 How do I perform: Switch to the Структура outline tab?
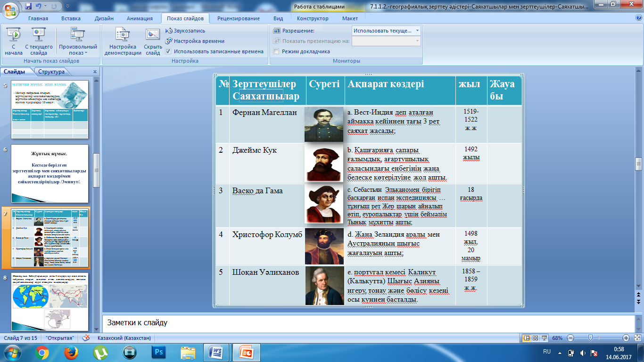51,72
